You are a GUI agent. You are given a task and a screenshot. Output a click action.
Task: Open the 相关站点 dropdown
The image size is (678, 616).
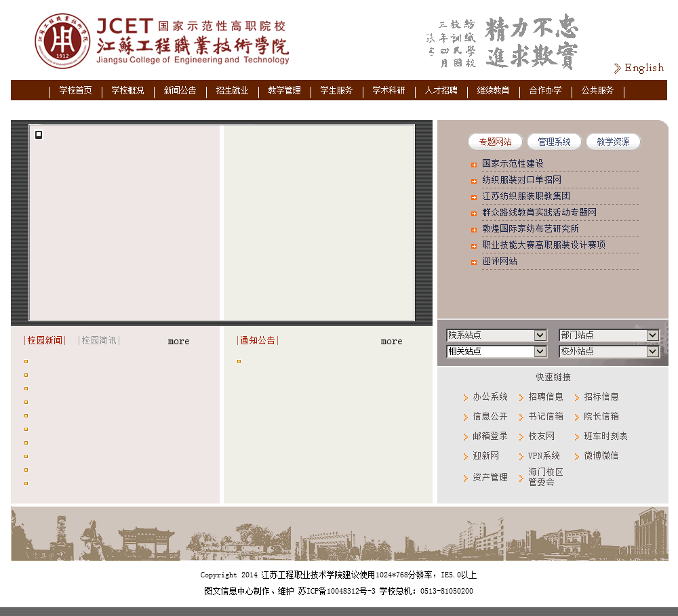tap(496, 352)
